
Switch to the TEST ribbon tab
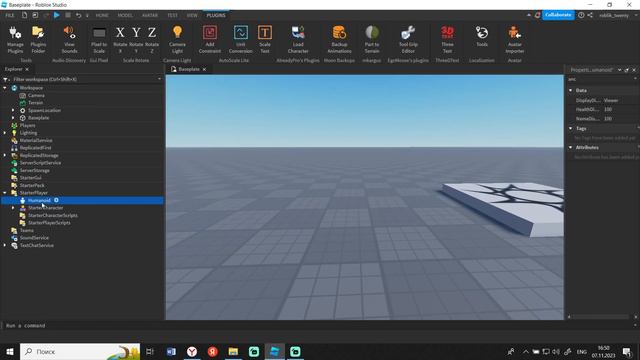(x=172, y=16)
